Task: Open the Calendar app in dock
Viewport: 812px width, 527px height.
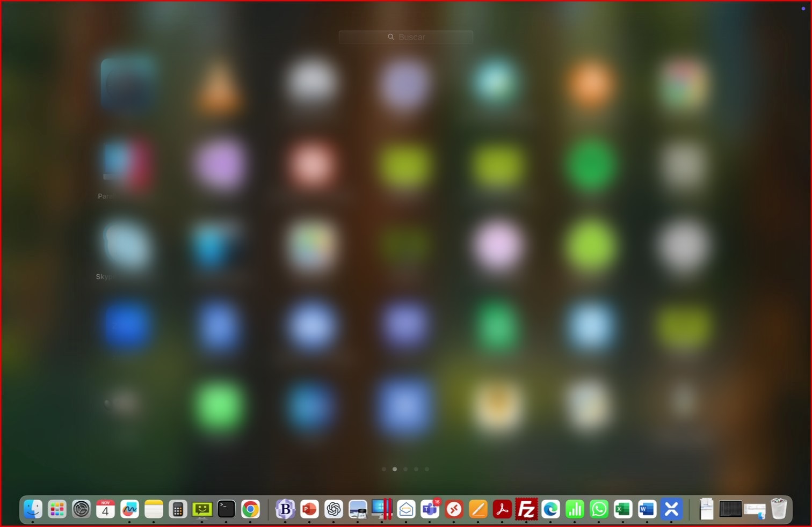Action: coord(105,509)
